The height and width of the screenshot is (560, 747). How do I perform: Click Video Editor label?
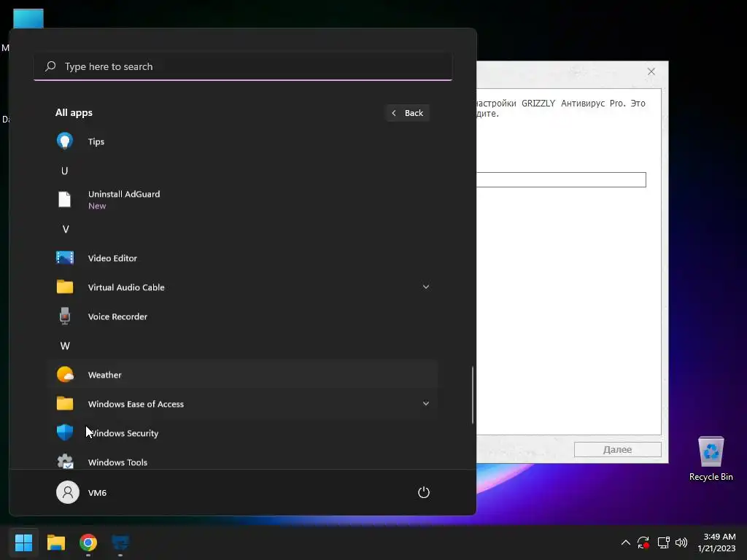tap(112, 258)
